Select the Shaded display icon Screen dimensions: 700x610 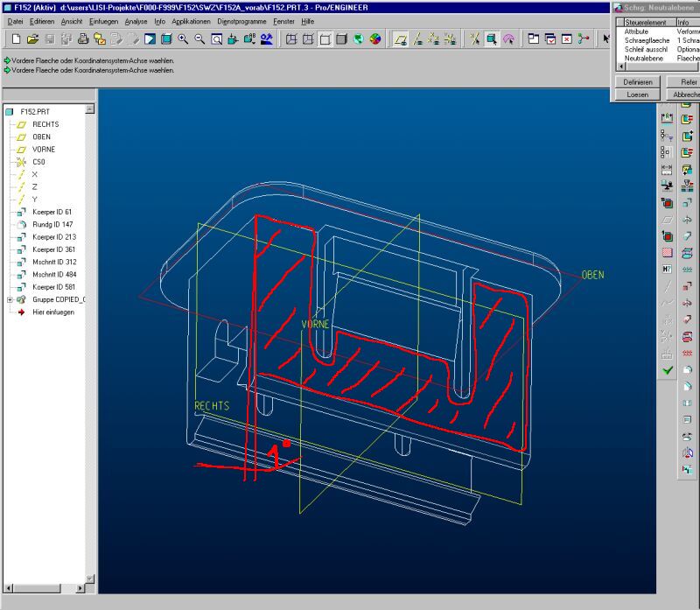coord(341,39)
